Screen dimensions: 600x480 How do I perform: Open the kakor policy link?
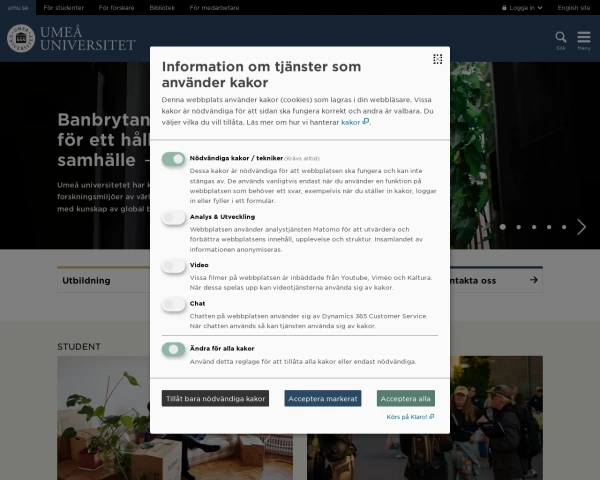(355, 122)
